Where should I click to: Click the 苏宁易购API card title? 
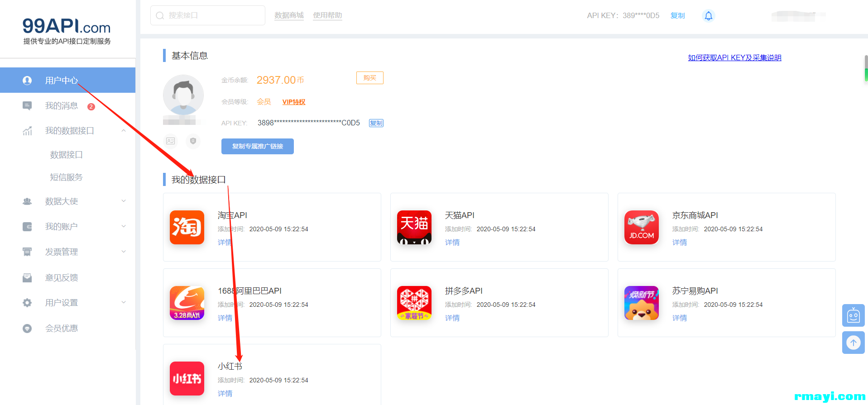pos(695,291)
